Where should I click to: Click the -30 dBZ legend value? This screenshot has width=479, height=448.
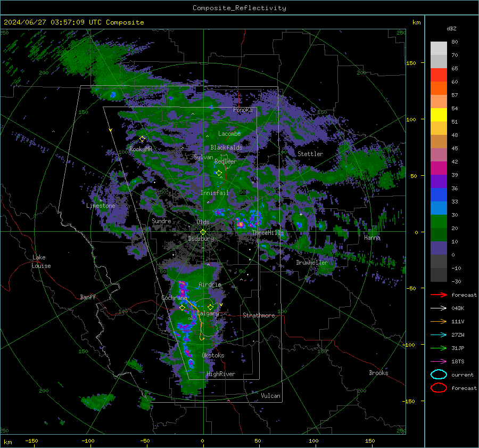pyautogui.click(x=456, y=281)
